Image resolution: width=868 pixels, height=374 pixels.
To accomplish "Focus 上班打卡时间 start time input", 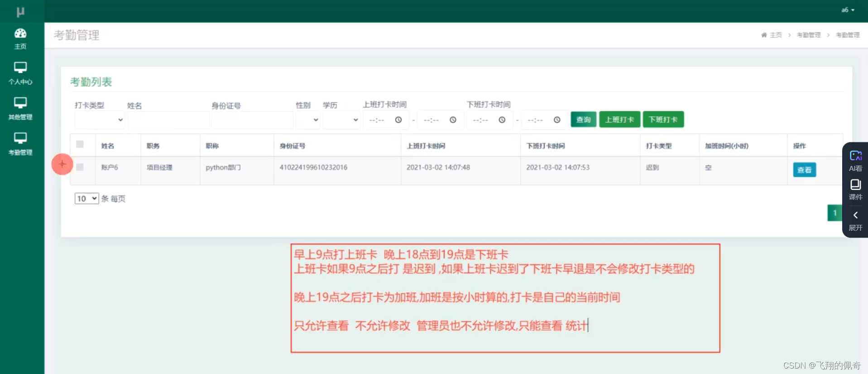I will coord(386,120).
